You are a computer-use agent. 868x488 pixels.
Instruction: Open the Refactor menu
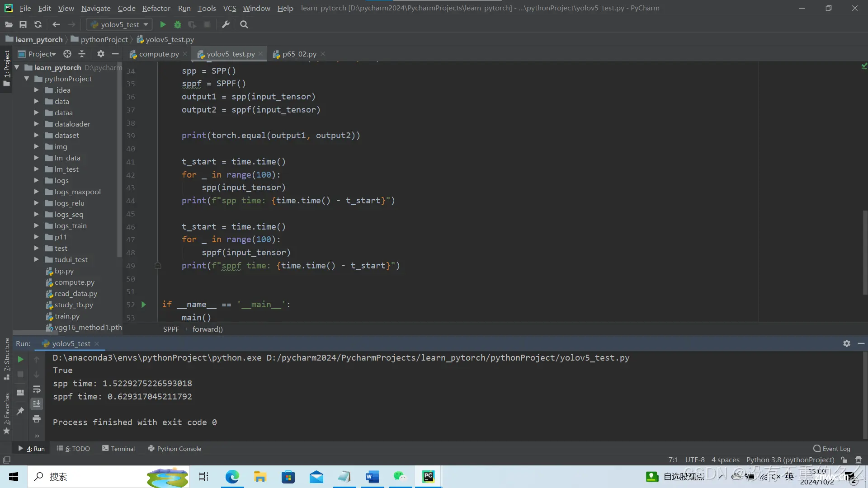tap(156, 8)
